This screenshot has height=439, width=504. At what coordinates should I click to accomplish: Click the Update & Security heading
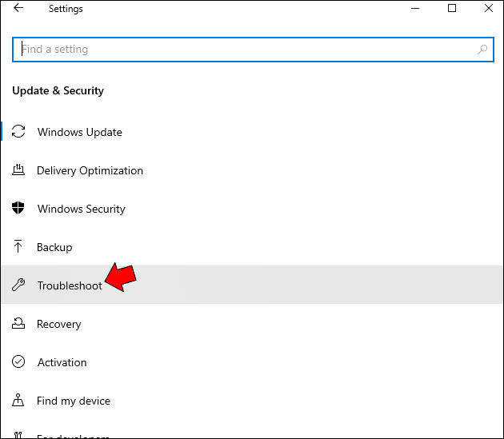[58, 90]
